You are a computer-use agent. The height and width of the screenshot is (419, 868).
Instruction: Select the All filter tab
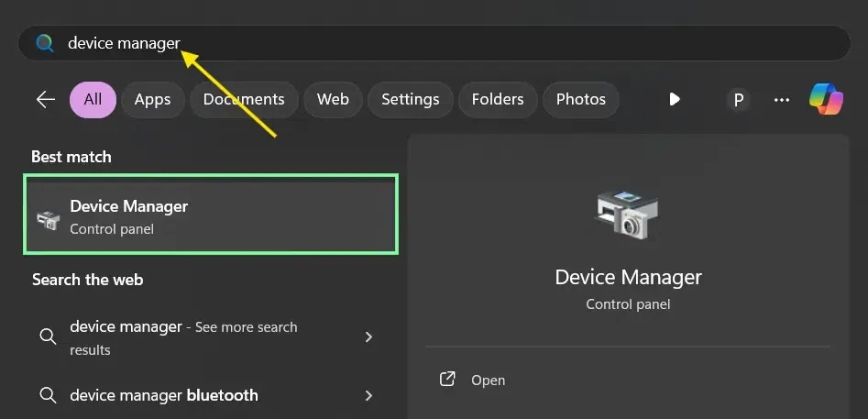click(93, 99)
